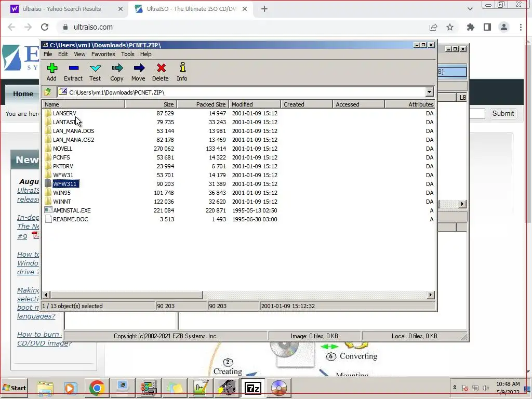The image size is (532, 399).
Task: Click the Extract toolbar icon
Action: (x=73, y=72)
